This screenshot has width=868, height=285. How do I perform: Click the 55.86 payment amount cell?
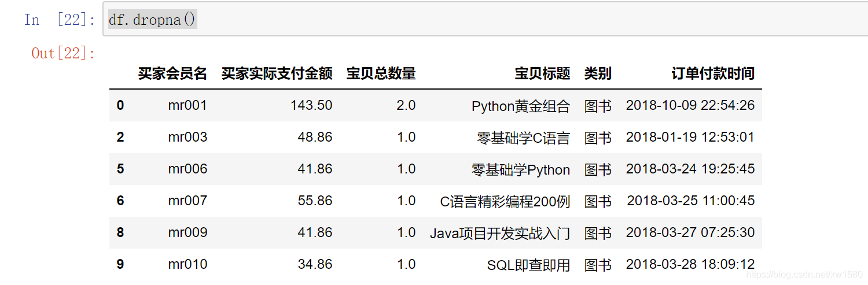315,201
